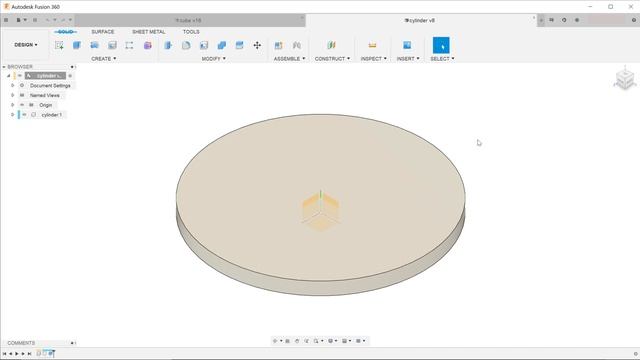Switch to the SHEET METAL tab
The height and width of the screenshot is (360, 640).
pyautogui.click(x=149, y=32)
